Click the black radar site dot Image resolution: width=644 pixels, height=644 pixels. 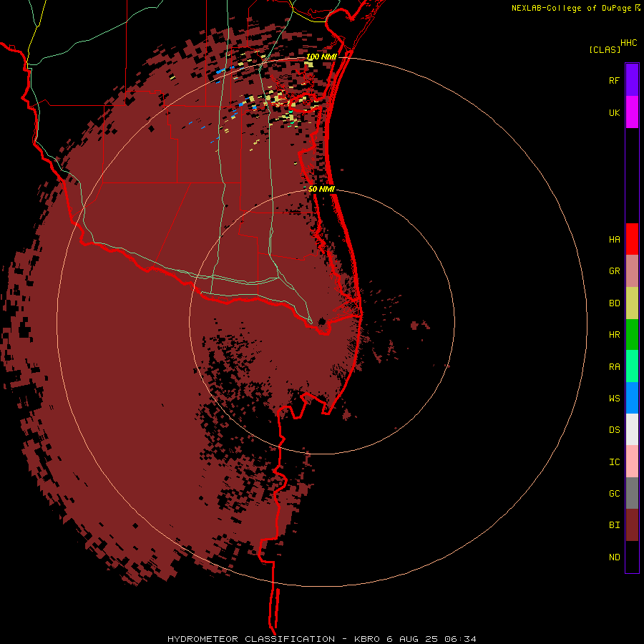click(323, 321)
